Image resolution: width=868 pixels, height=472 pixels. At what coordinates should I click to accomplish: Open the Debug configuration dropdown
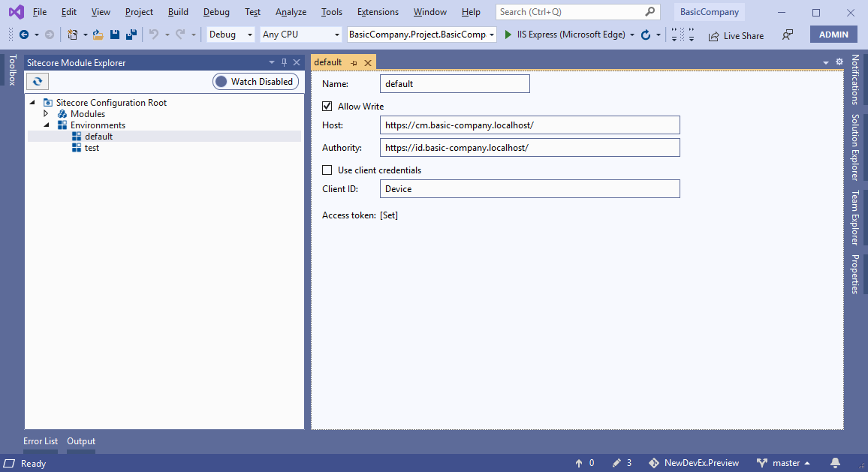[x=231, y=35]
